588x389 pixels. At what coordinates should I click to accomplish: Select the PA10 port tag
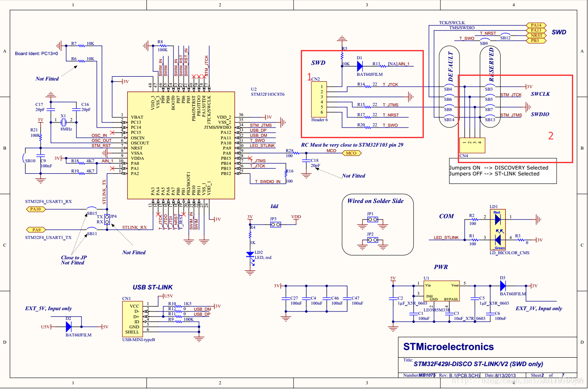(x=36, y=209)
